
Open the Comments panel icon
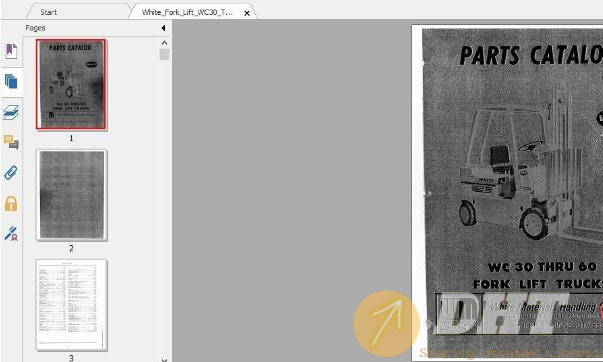(x=11, y=142)
